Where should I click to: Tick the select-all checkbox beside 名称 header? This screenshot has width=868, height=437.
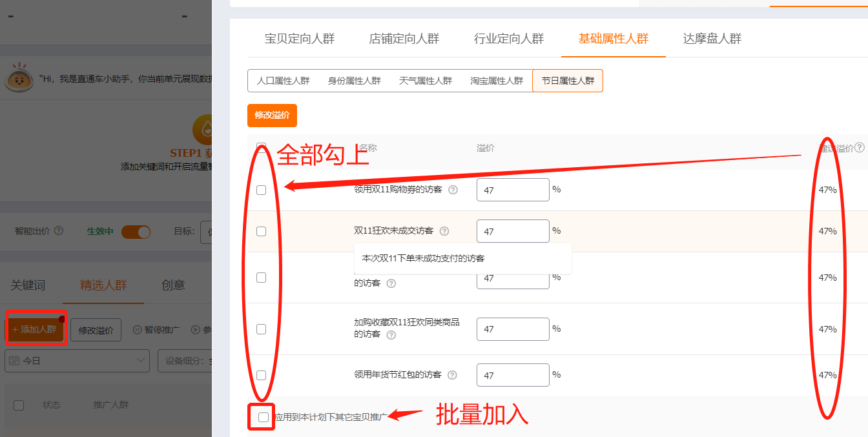click(261, 147)
